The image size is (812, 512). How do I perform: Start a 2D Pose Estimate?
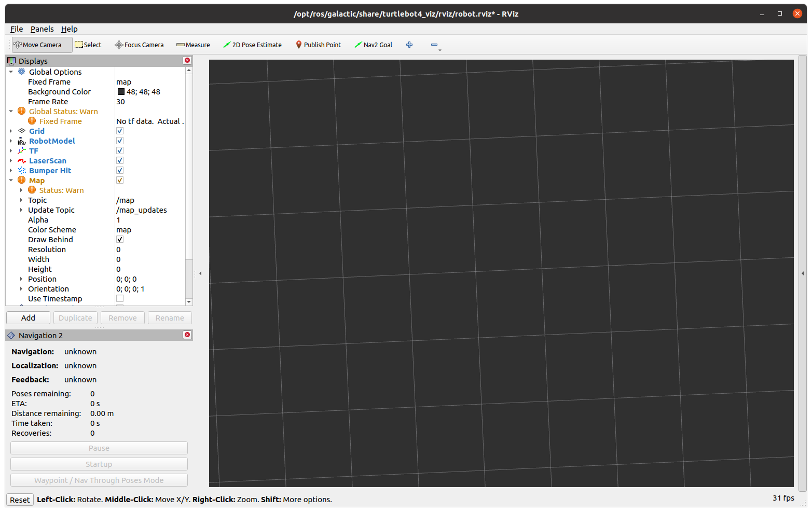coord(252,45)
